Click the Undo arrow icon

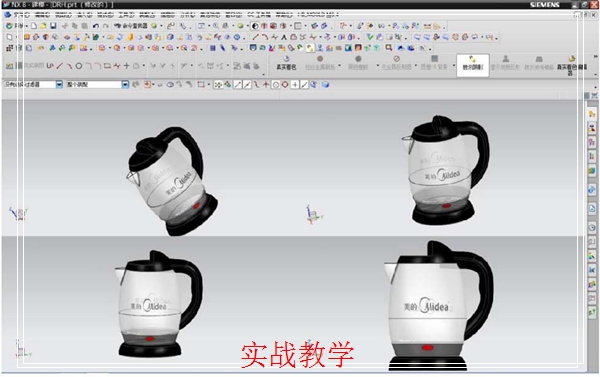pos(96,26)
